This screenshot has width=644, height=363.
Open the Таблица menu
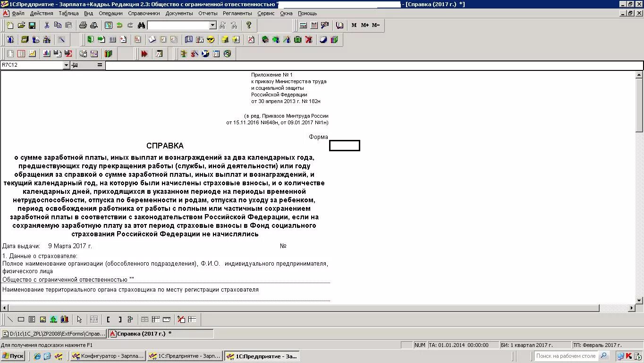point(68,13)
